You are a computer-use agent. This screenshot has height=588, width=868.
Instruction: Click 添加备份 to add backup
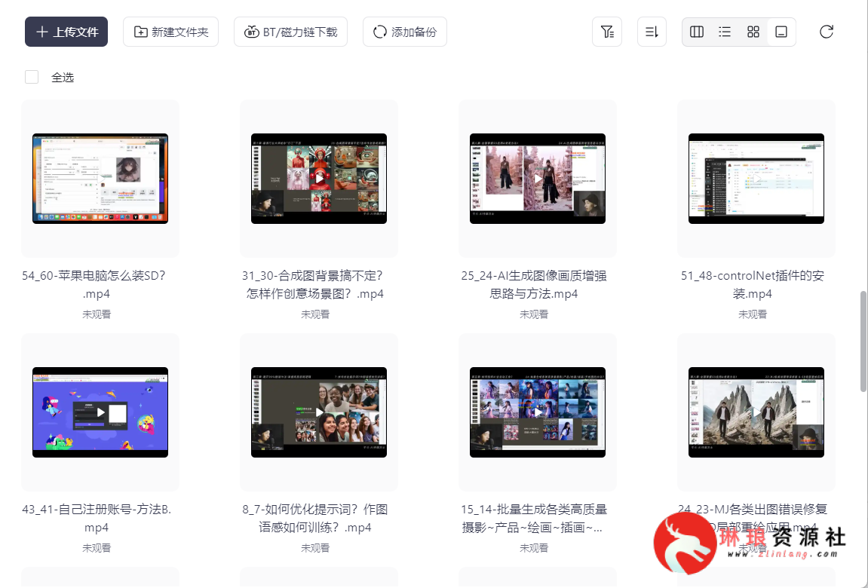click(405, 32)
